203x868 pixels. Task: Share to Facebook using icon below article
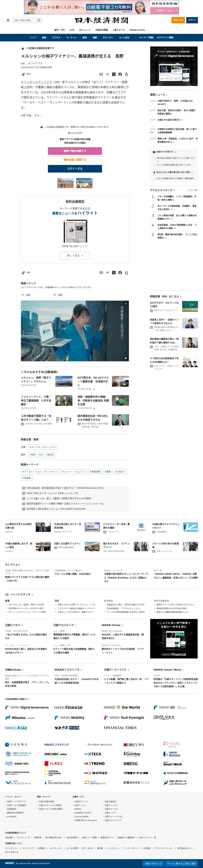coord(120,273)
